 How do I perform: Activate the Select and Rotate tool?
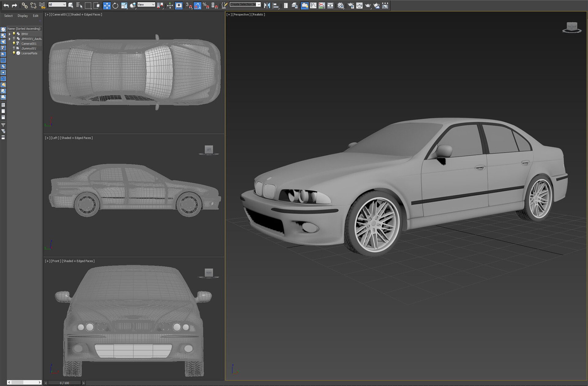[x=115, y=6]
